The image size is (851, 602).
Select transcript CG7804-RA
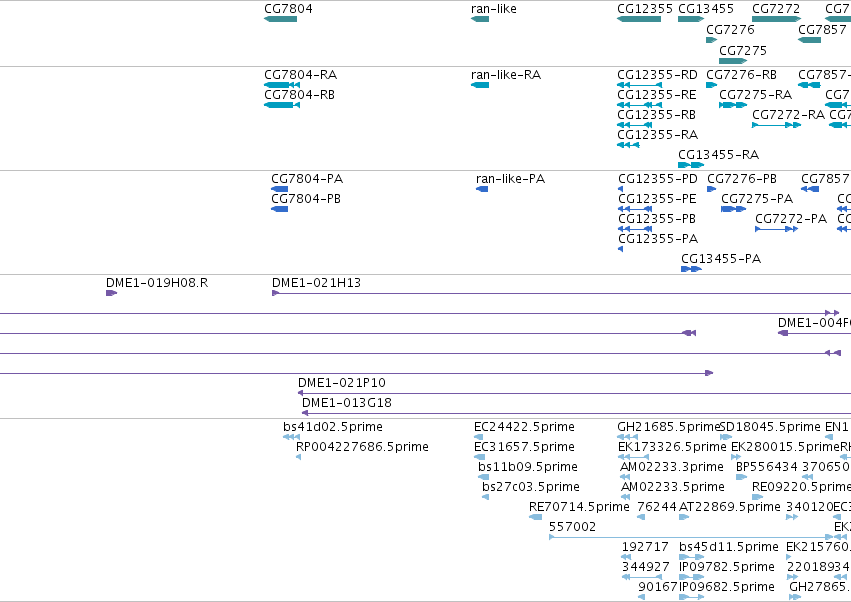301,74
